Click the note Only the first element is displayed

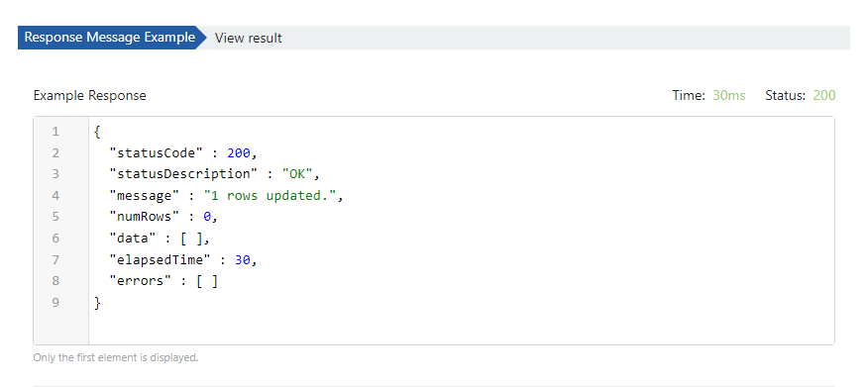116,357
